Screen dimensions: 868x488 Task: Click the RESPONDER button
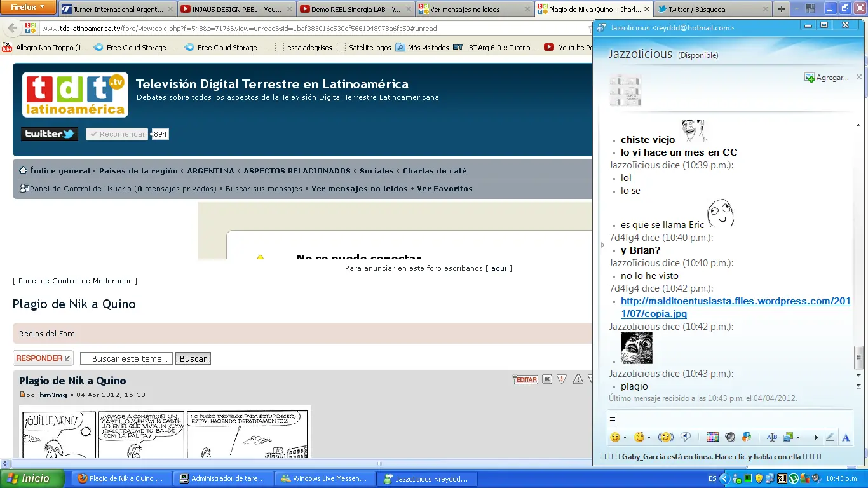point(43,358)
